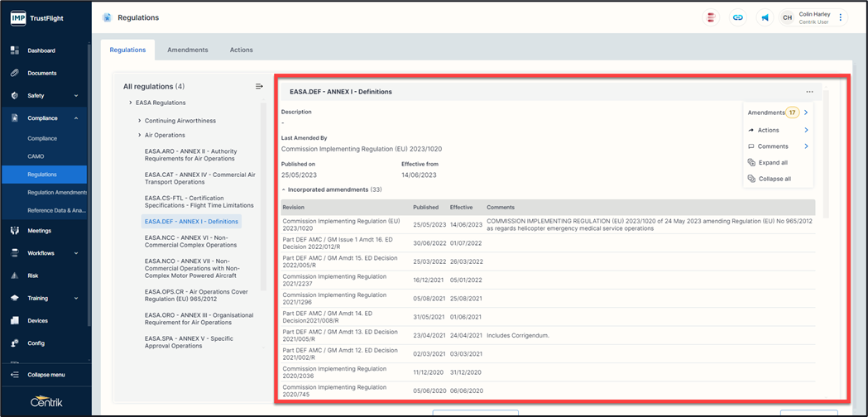
Task: Click the Documents paperclip icon
Action: (x=15, y=73)
